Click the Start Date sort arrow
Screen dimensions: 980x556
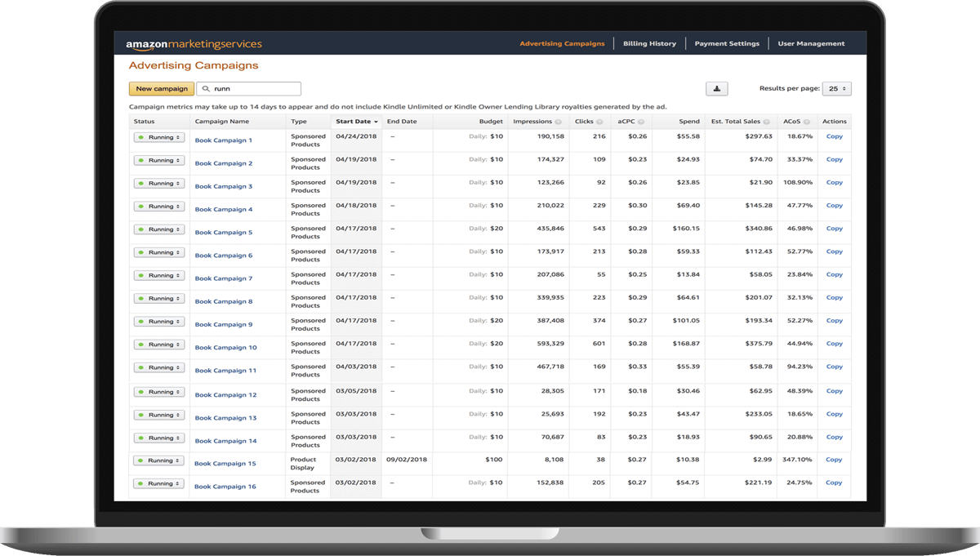tap(377, 121)
